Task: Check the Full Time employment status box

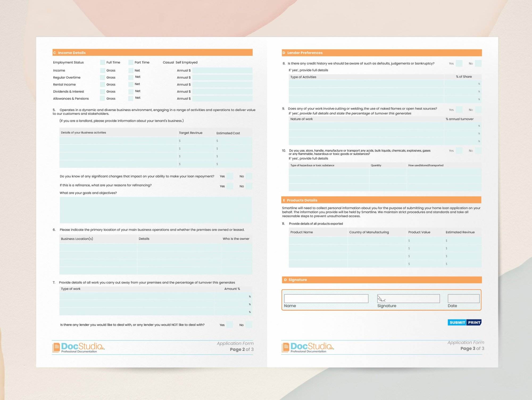Action: [102, 62]
